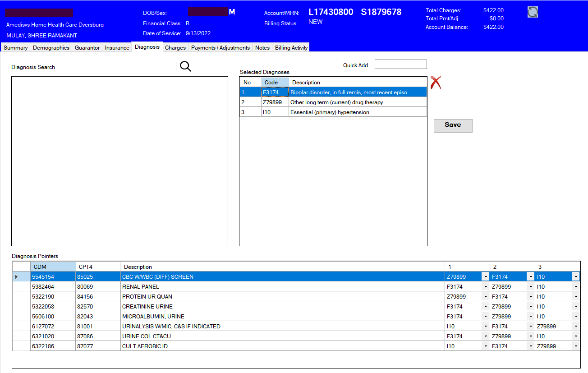The width and height of the screenshot is (588, 373).
Task: Open pointer 1 dropdown for CBC W/WBC row
Action: click(486, 277)
